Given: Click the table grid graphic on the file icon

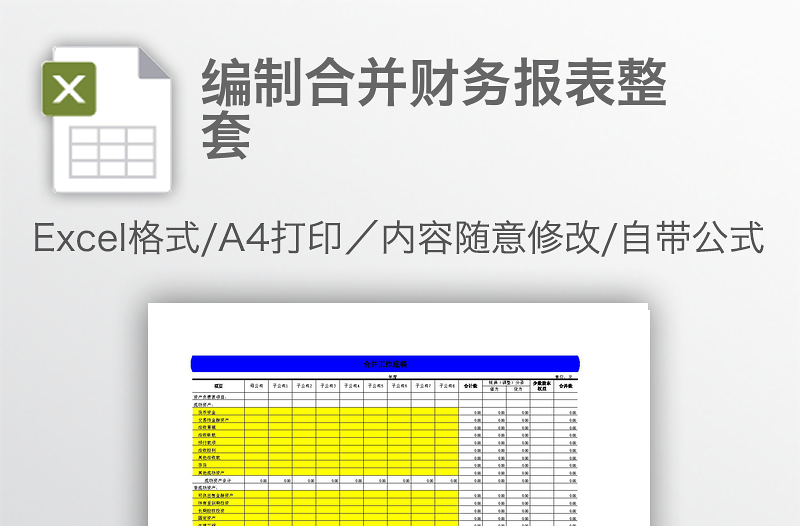Looking at the screenshot, I should click(x=112, y=151).
